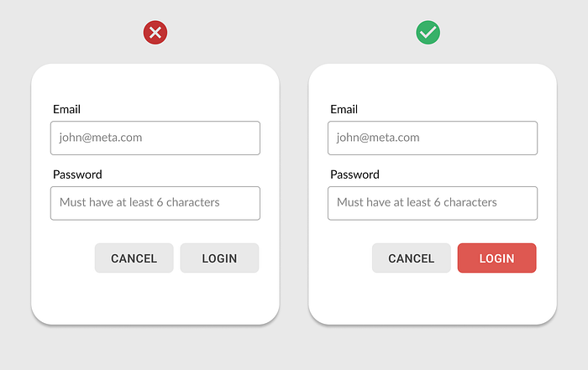Click blank area below buttons in right card
Screen dimensions: 588x370
(x=433, y=298)
